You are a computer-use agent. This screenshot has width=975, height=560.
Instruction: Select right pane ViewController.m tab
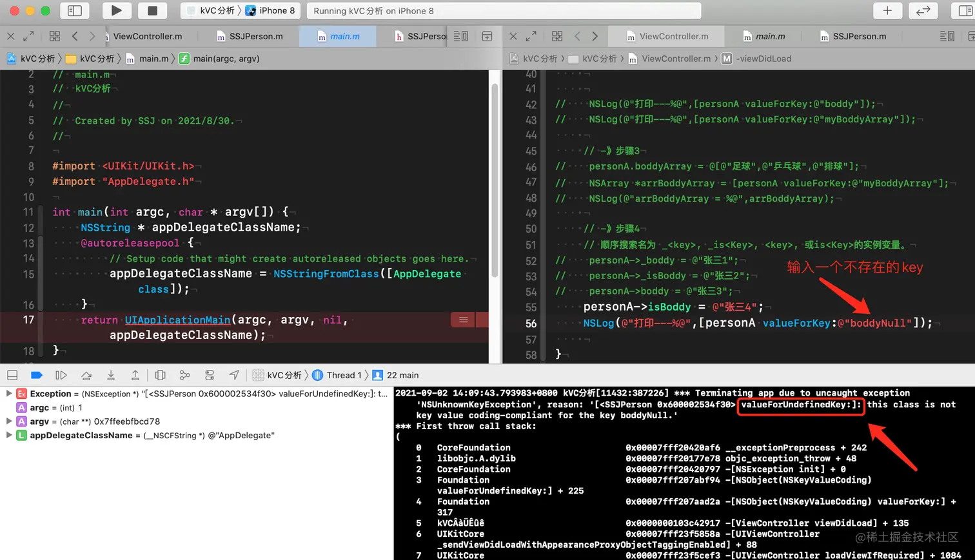(x=667, y=36)
